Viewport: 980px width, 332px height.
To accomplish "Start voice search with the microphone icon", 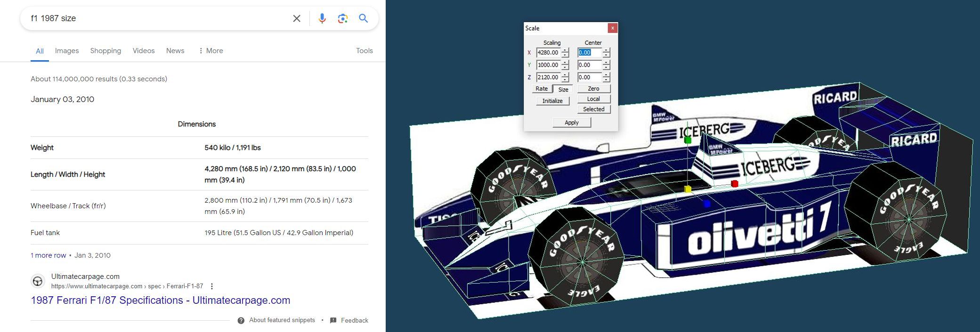I will (322, 18).
